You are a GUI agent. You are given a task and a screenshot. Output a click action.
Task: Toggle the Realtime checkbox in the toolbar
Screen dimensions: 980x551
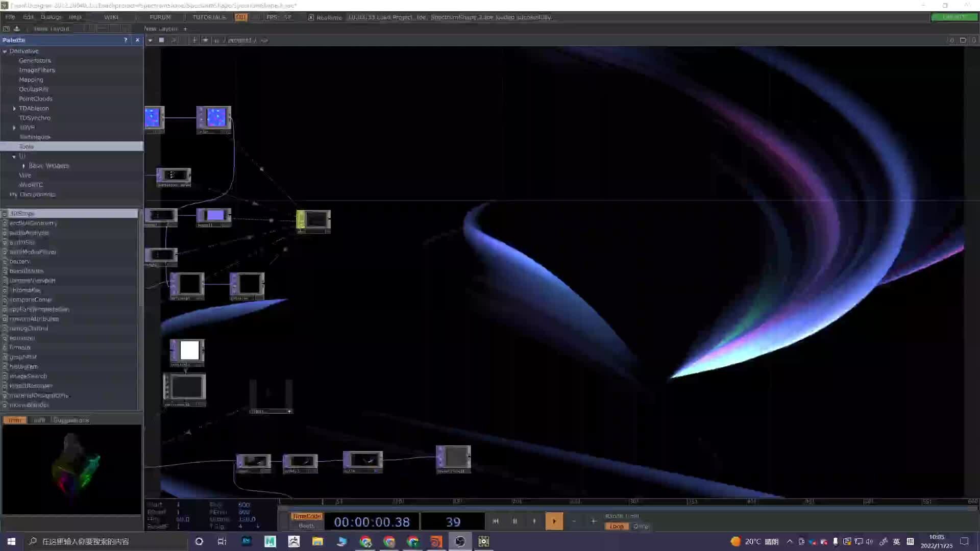pyautogui.click(x=311, y=17)
